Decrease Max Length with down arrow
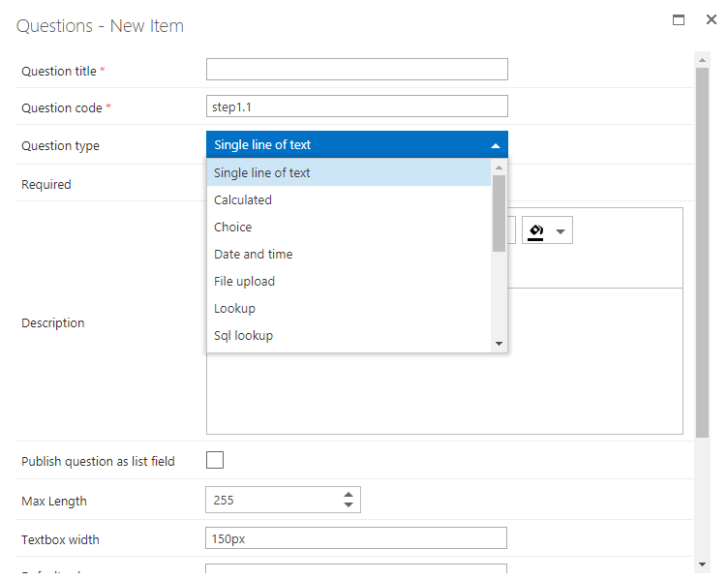 click(349, 504)
